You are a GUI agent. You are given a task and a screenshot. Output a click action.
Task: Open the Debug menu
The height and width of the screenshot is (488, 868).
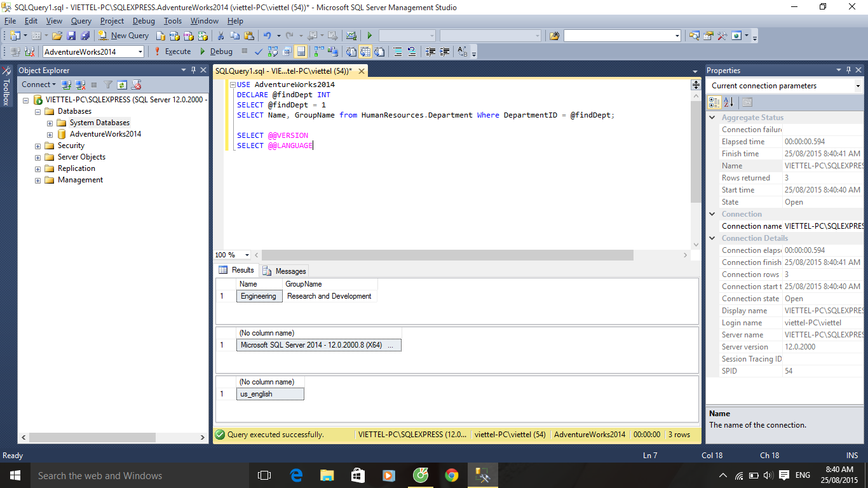coord(144,21)
